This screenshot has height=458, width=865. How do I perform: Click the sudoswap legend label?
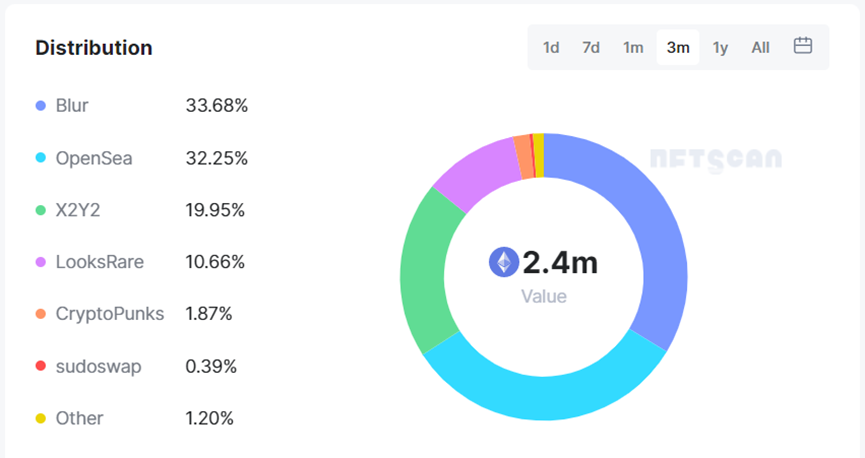(x=98, y=366)
